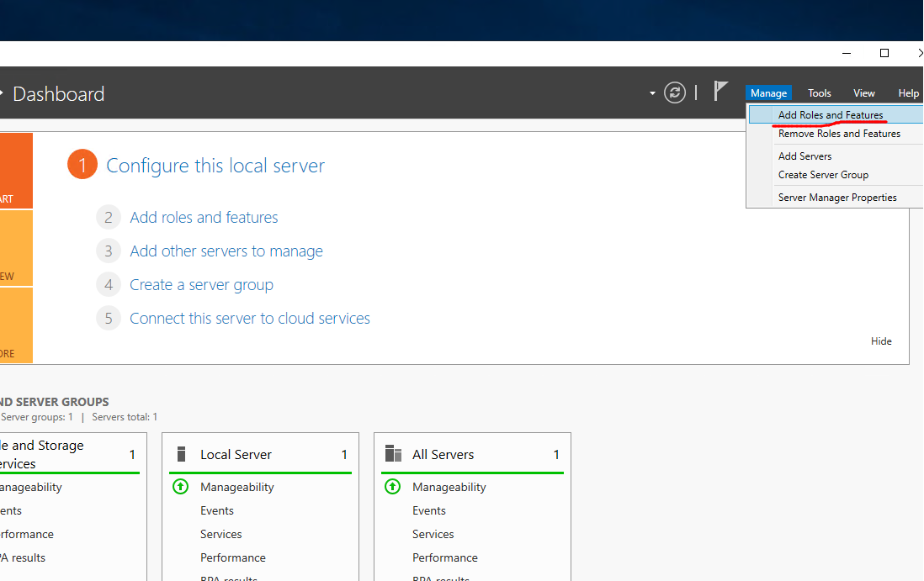Select Add Roles and Features menu entry
This screenshot has width=924, height=581.
tap(836, 115)
